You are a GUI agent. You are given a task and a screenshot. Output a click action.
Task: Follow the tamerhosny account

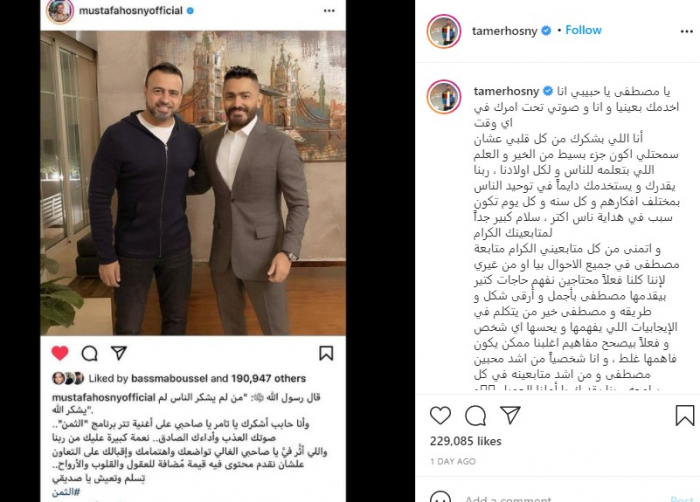[583, 30]
